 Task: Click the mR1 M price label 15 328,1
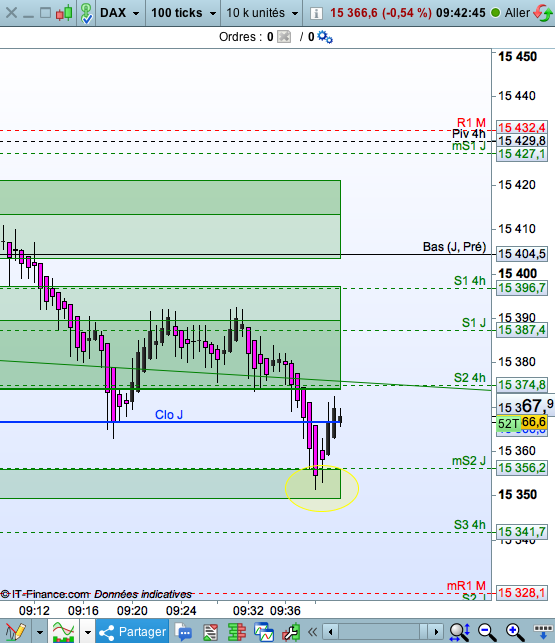click(x=522, y=593)
